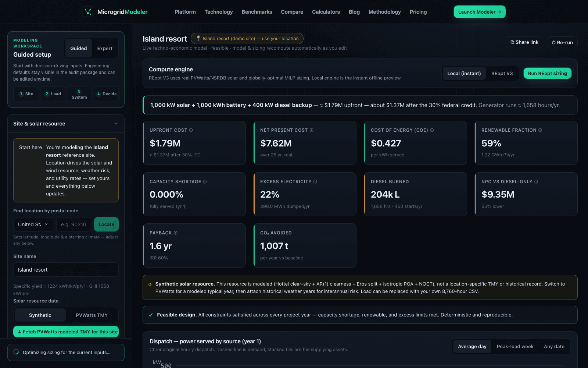Open the Pricing page

418,12
